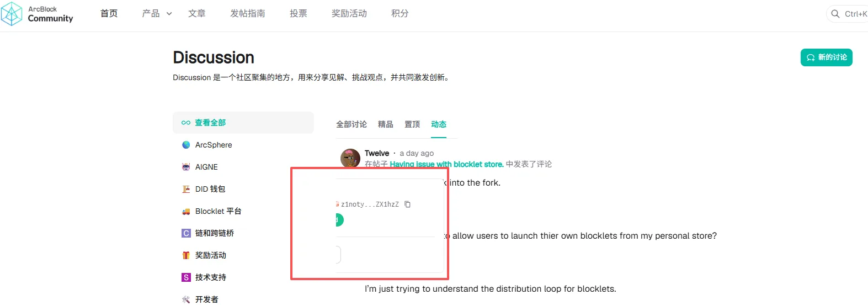Select the 链和跨链桥 board

(243, 233)
